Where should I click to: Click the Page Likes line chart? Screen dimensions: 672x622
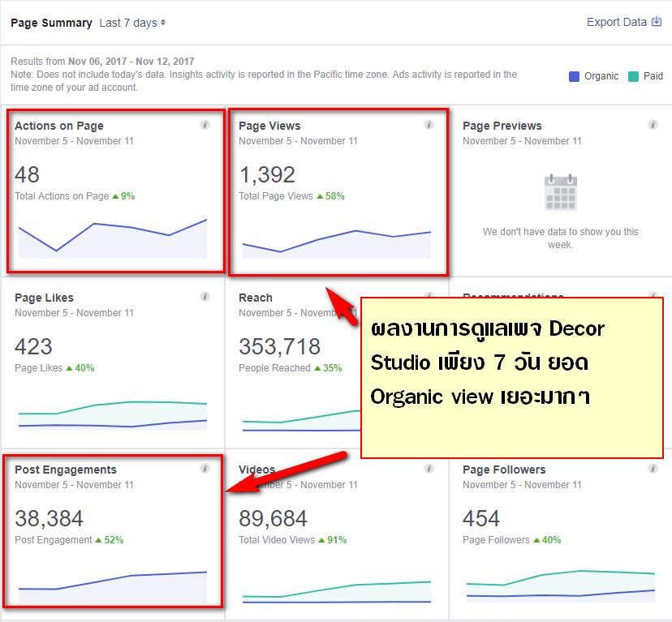pos(113,415)
